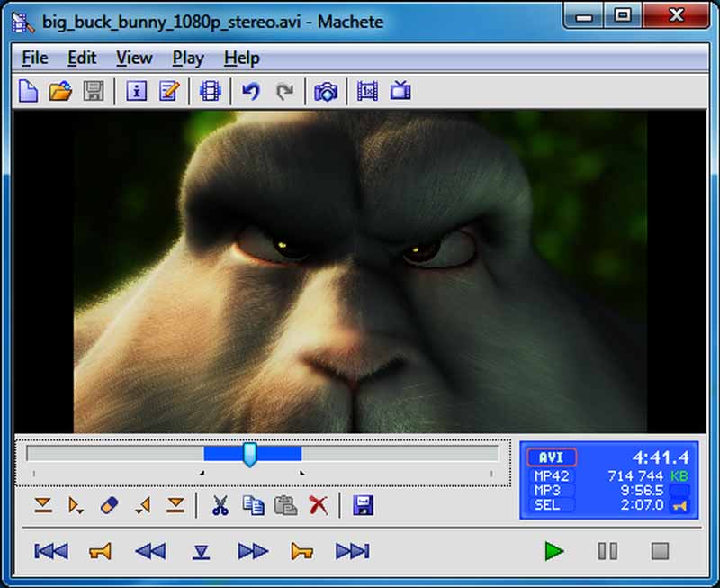720x588 pixels.
Task: Open a video file
Action: [60, 91]
